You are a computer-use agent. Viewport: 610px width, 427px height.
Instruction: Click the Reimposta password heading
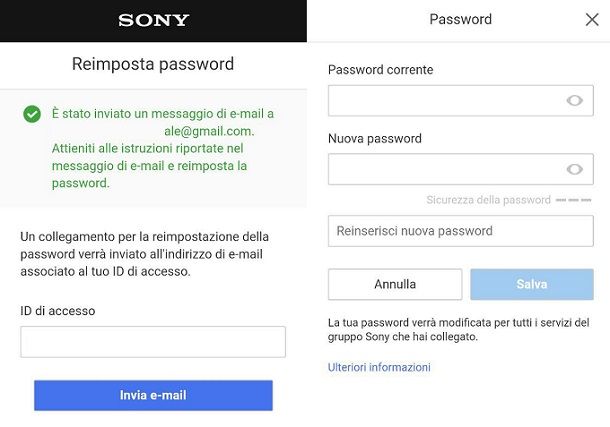[153, 64]
